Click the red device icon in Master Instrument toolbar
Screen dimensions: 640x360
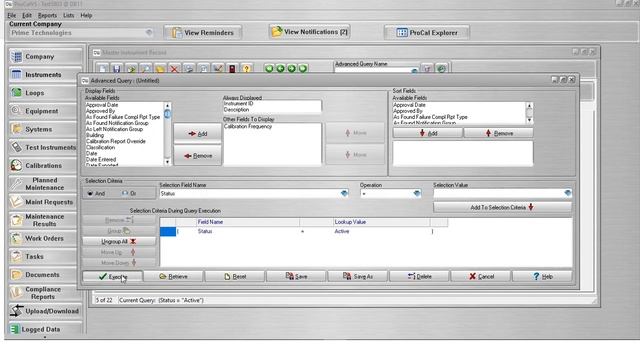(x=232, y=69)
